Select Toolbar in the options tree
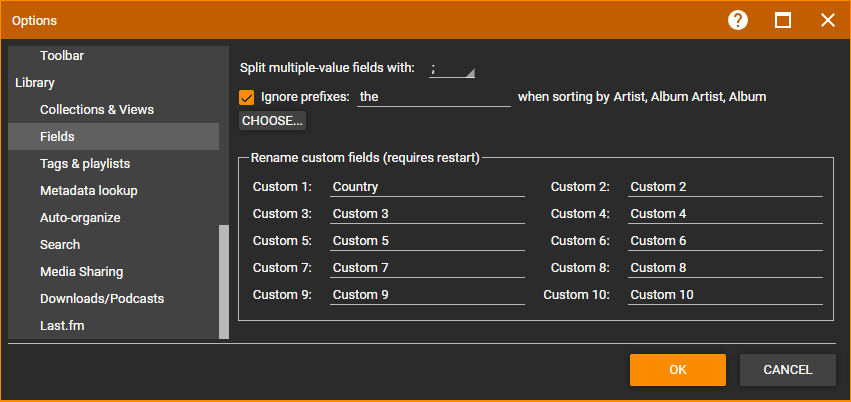The width and height of the screenshot is (851, 402). [62, 56]
